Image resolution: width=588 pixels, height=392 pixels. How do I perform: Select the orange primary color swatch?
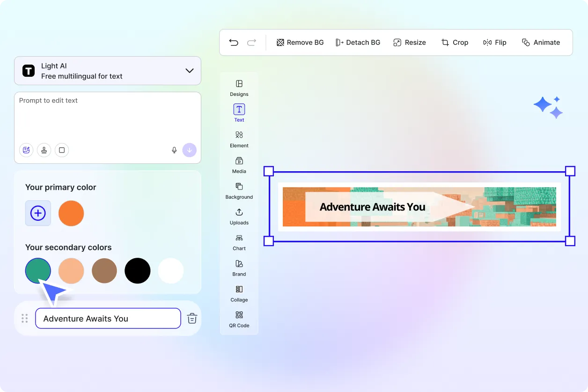71,213
